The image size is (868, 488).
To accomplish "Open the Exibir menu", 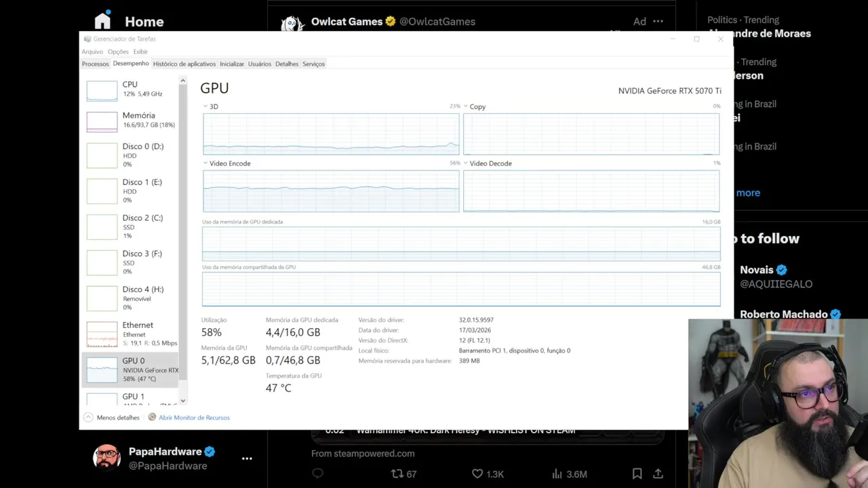I will click(x=140, y=52).
